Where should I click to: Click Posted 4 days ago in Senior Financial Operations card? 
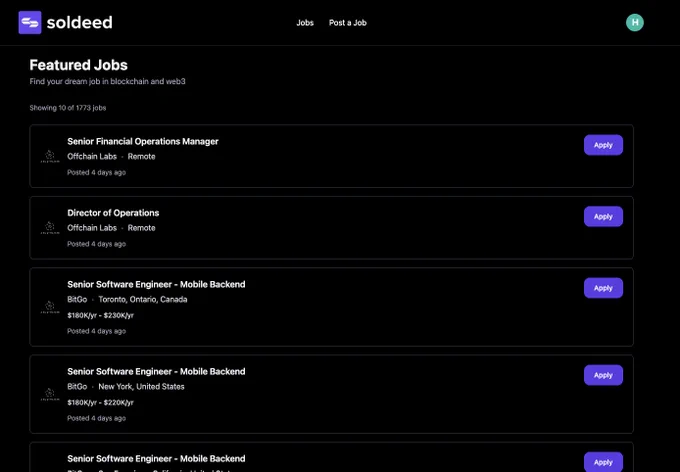coord(96,173)
